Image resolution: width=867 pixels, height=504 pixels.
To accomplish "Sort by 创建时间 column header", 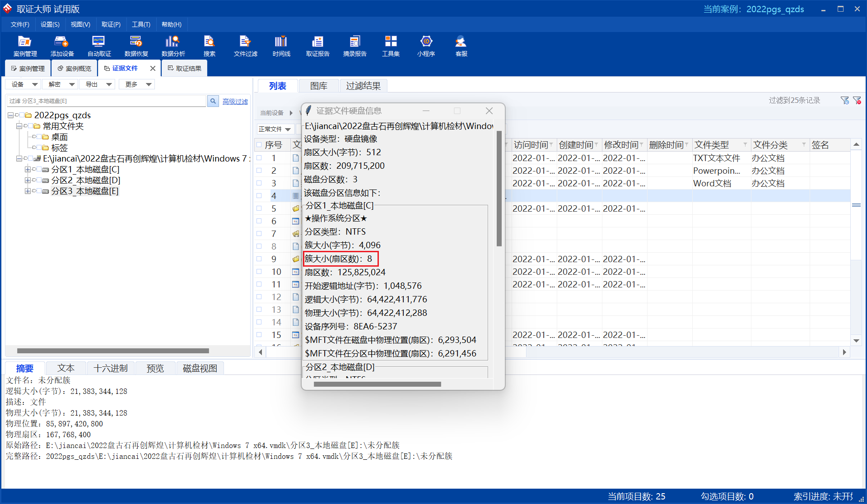I will coord(578,145).
